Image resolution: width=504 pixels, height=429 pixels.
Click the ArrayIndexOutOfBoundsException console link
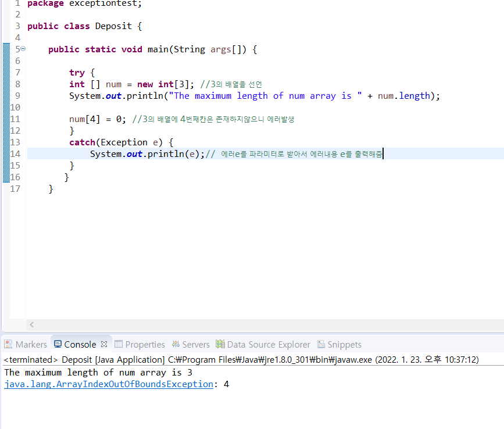click(109, 384)
